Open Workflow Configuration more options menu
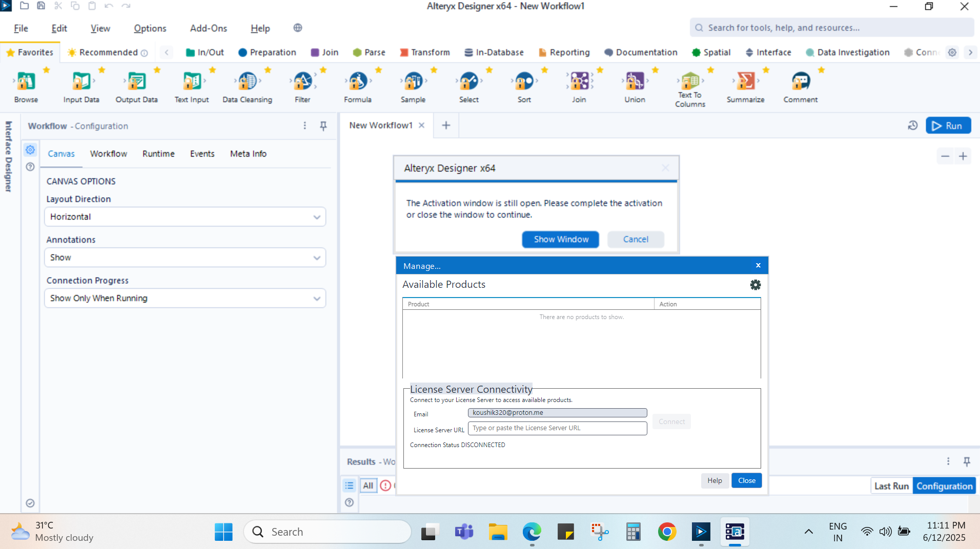 pyautogui.click(x=305, y=126)
